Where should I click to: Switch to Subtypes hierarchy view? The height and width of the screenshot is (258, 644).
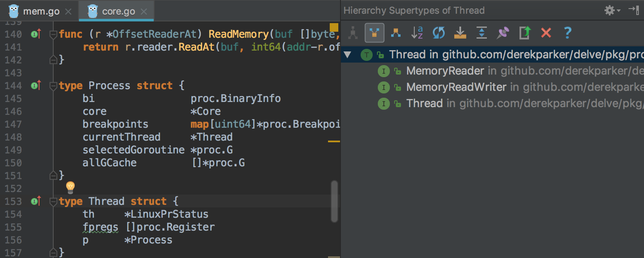point(396,33)
